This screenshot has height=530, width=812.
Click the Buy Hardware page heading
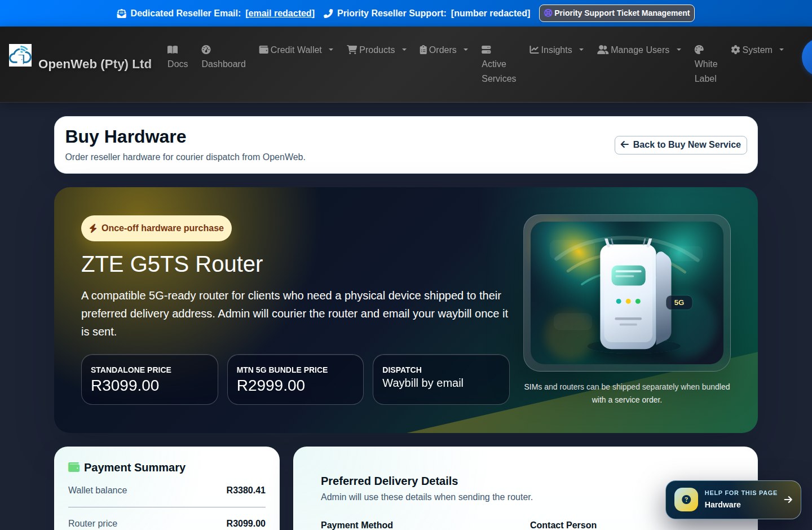(x=126, y=136)
